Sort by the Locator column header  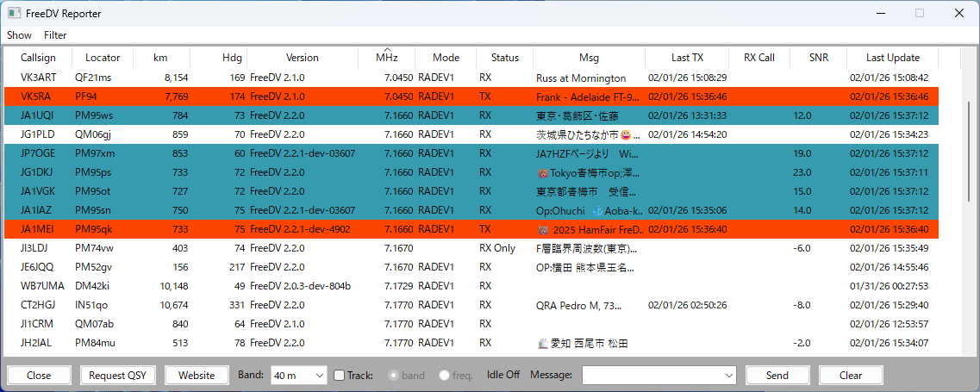point(103,58)
